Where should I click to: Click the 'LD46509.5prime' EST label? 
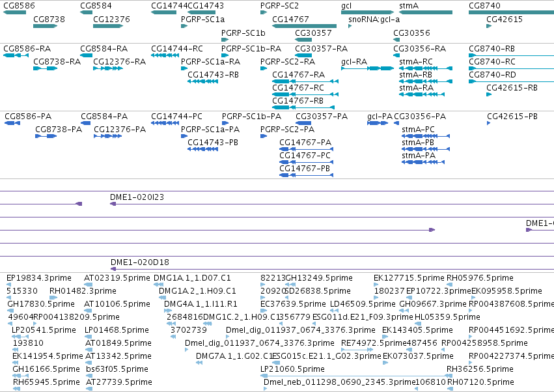(x=363, y=304)
